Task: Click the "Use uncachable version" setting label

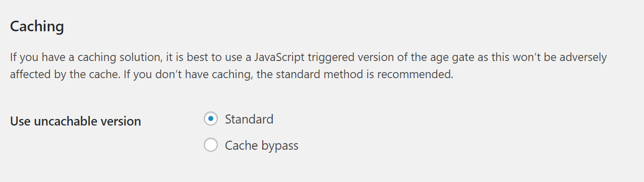Action: click(76, 121)
